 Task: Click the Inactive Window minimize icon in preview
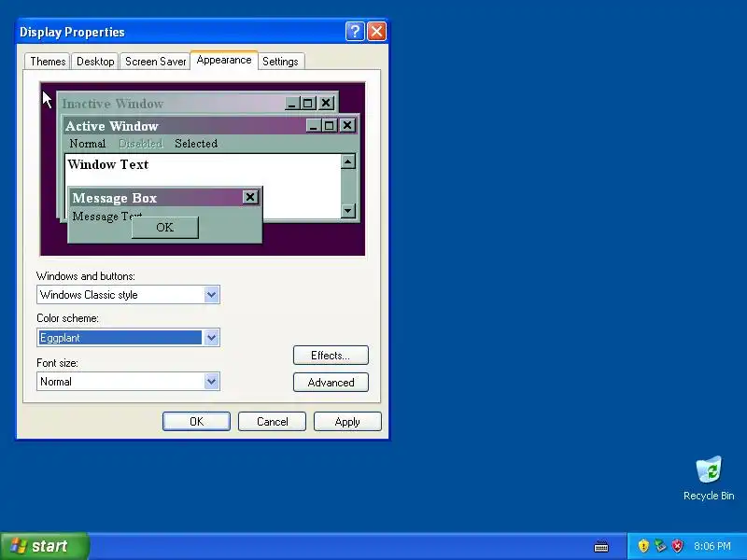click(x=292, y=103)
